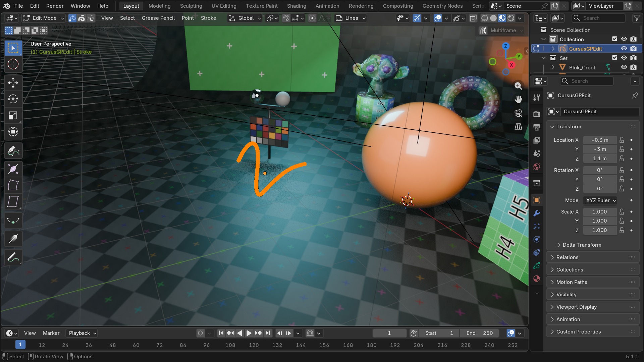Click the Scale X value field
The height and width of the screenshot is (362, 644).
pos(599,212)
